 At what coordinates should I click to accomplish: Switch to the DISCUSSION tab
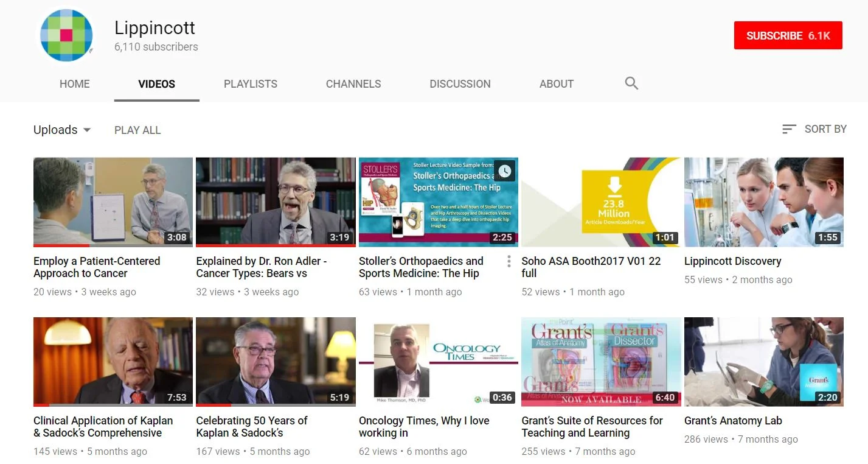click(460, 84)
